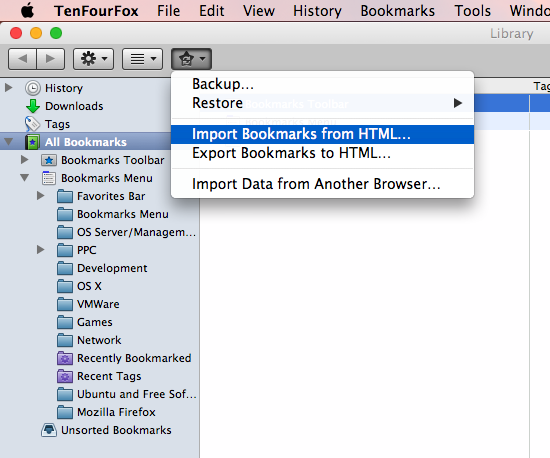This screenshot has width=550, height=458.
Task: Click the Bookmarks Toolbar star icon
Action: (49, 160)
